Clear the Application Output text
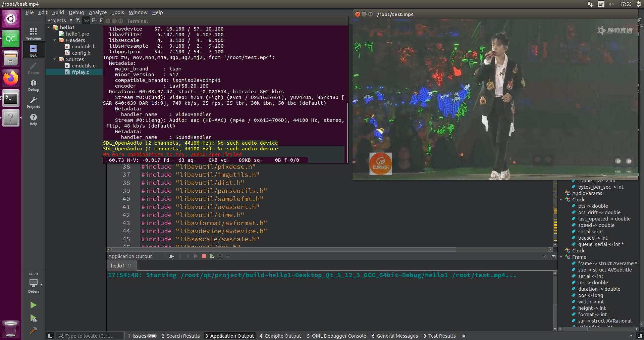 point(172,256)
